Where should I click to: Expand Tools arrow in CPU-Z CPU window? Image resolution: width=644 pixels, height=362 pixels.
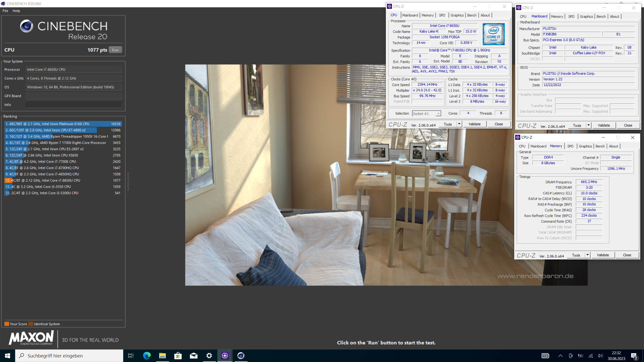pyautogui.click(x=459, y=124)
